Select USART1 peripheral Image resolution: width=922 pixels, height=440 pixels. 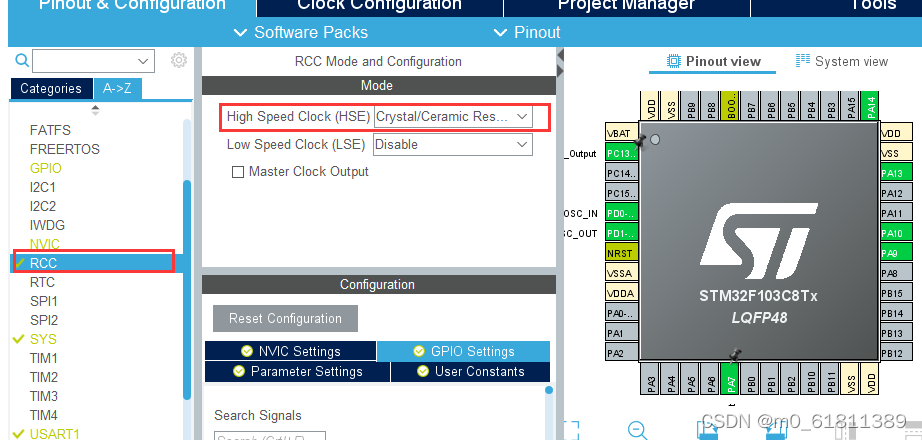click(x=55, y=434)
